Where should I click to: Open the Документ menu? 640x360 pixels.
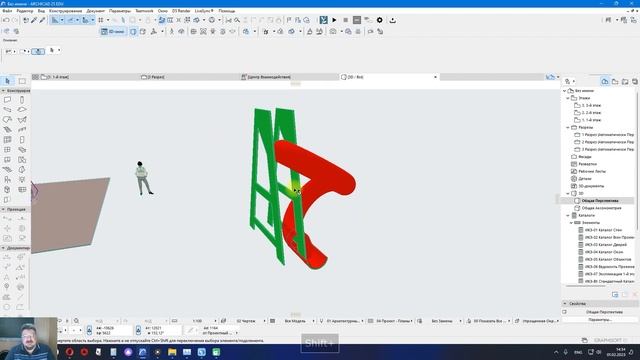tap(96, 11)
